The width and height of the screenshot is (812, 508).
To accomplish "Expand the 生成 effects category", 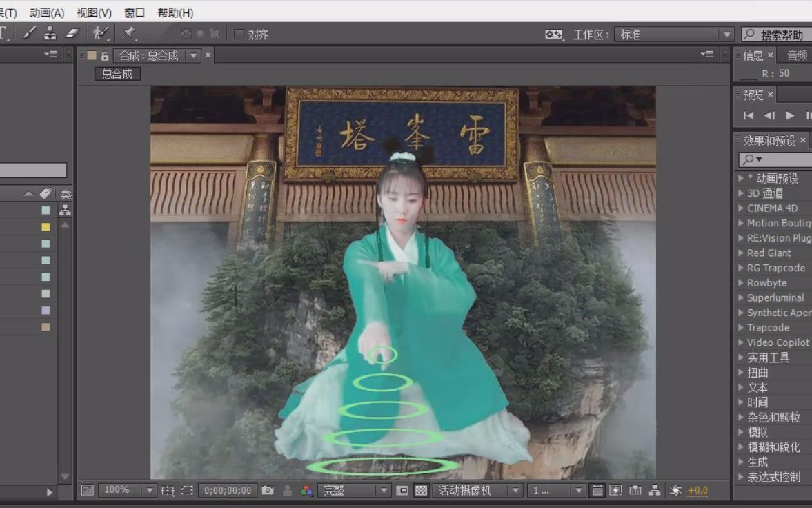I will click(x=740, y=462).
